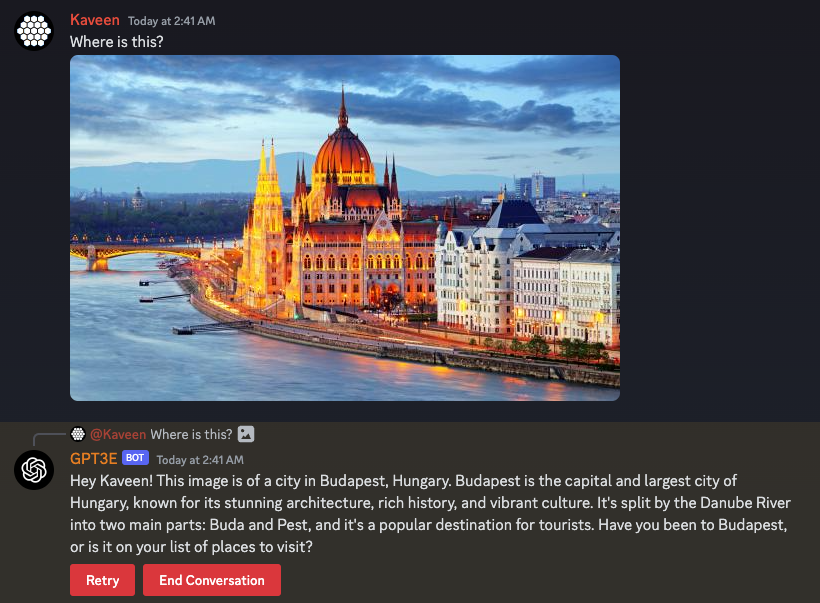Click the illuminated red dome in the photo
The width and height of the screenshot is (820, 603).
pyautogui.click(x=344, y=154)
